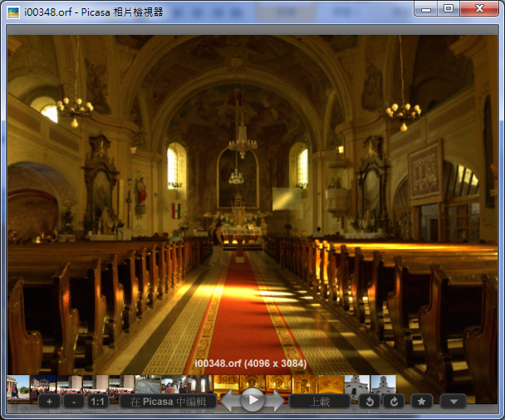Click the 上載 upload button
Viewport: 505px width, 420px height.
(320, 402)
